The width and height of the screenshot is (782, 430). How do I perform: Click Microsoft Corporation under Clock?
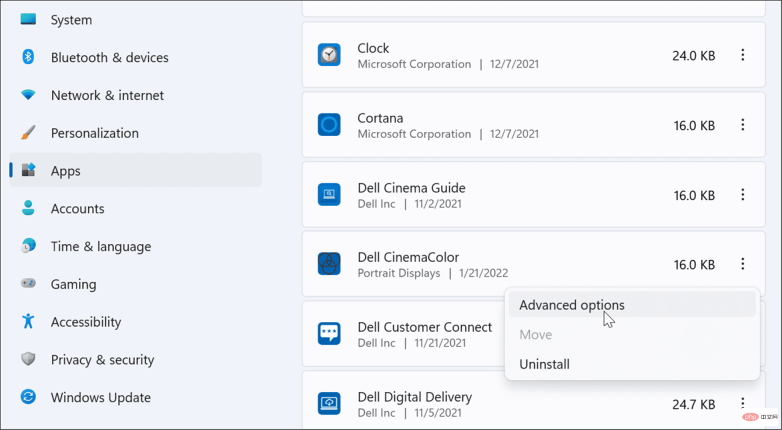414,64
